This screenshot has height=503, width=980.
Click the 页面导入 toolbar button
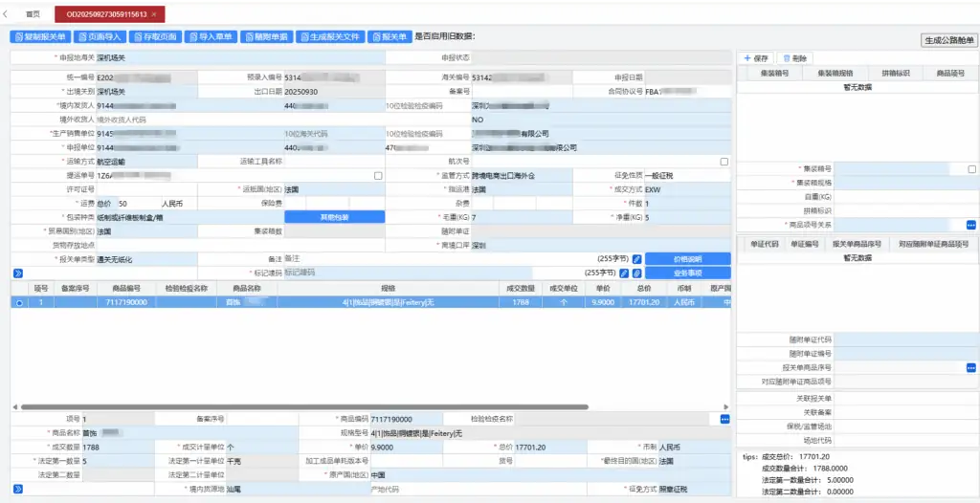pyautogui.click(x=100, y=37)
